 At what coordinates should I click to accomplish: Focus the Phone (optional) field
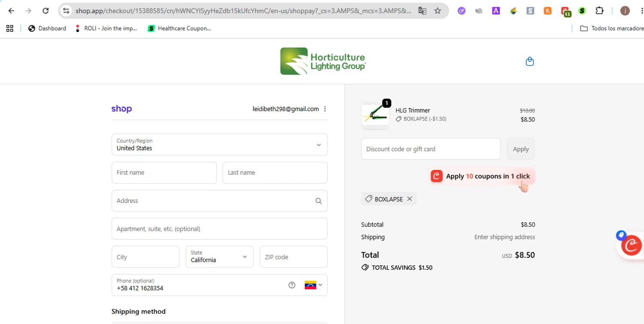219,285
